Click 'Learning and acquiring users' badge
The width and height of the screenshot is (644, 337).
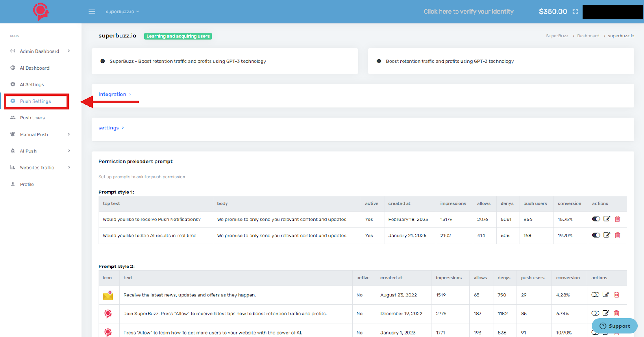coord(178,36)
